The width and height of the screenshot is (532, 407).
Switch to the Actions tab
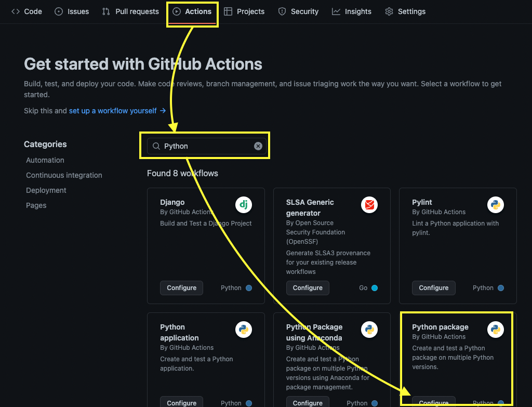click(x=192, y=11)
